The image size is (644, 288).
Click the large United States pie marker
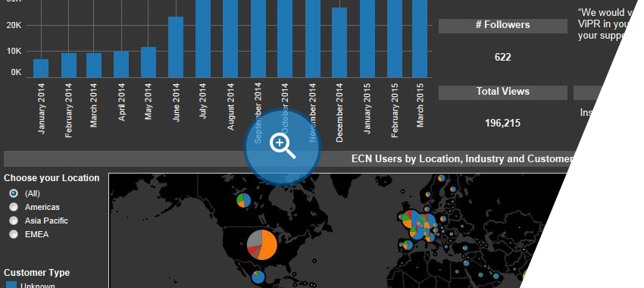point(262,245)
